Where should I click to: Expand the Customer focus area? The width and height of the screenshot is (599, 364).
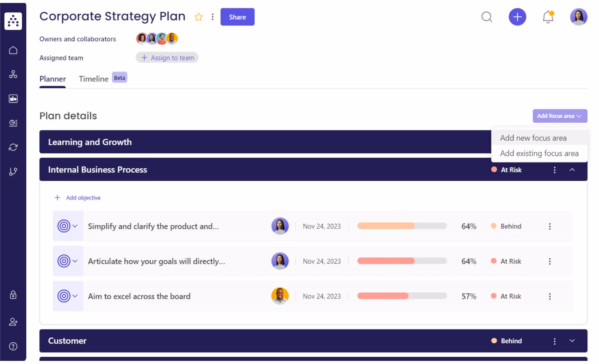[572, 341]
